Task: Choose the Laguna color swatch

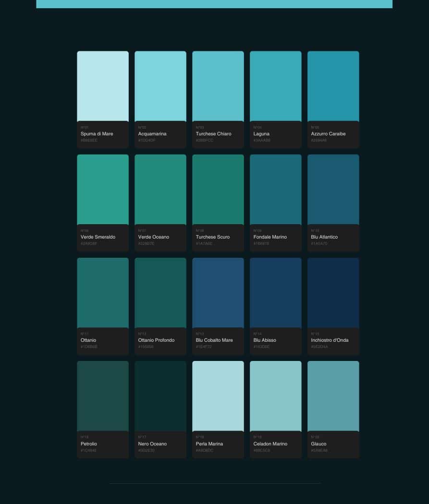Action: tap(276, 86)
